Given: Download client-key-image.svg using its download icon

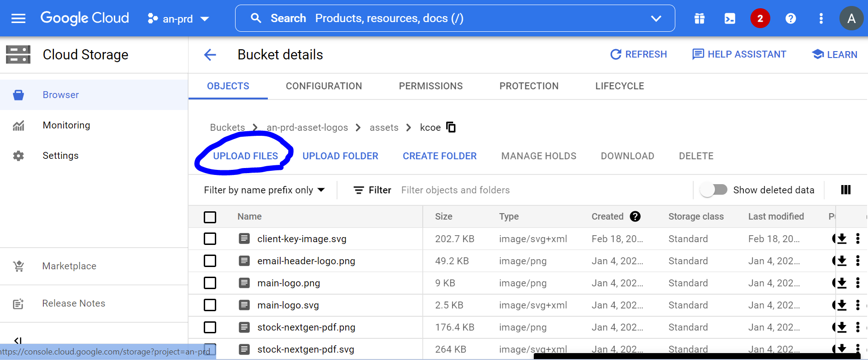Looking at the screenshot, I should point(842,238).
